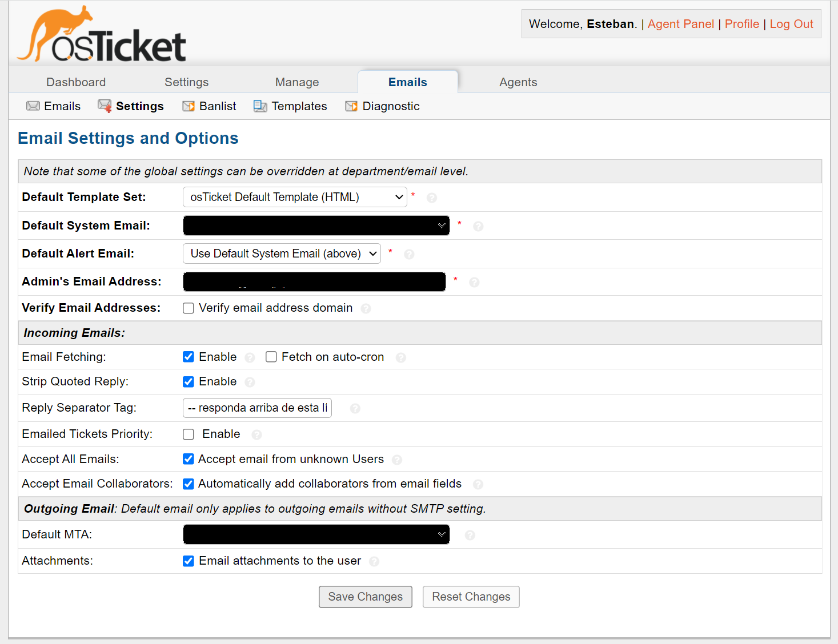The width and height of the screenshot is (838, 644).
Task: Enable Verify email address domain checkbox
Action: [x=189, y=308]
